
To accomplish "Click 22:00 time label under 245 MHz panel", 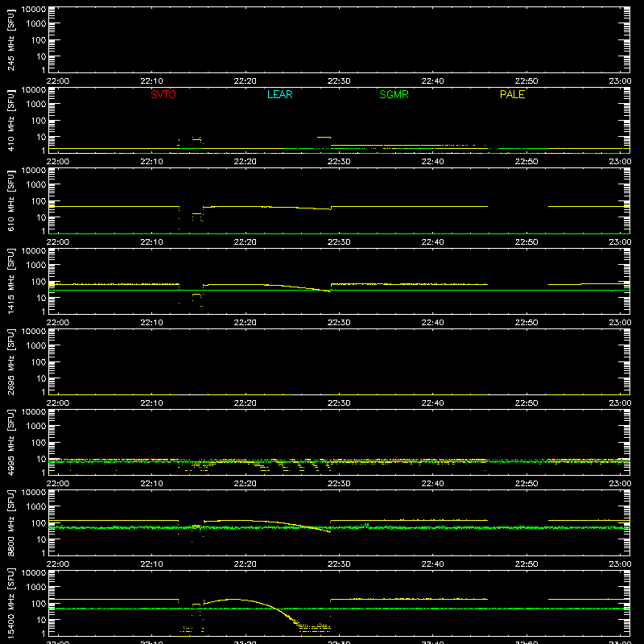I will [58, 81].
